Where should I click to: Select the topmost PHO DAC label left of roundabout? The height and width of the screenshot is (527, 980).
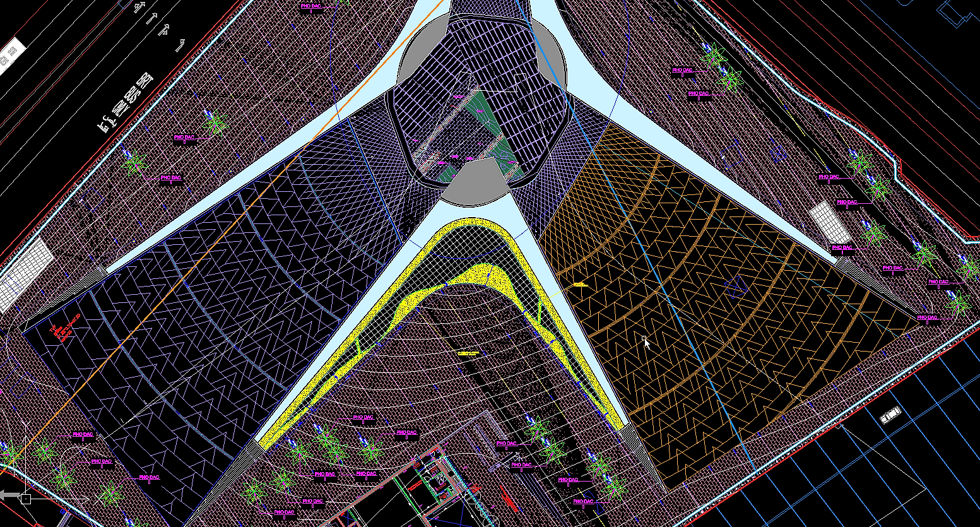pos(310,6)
